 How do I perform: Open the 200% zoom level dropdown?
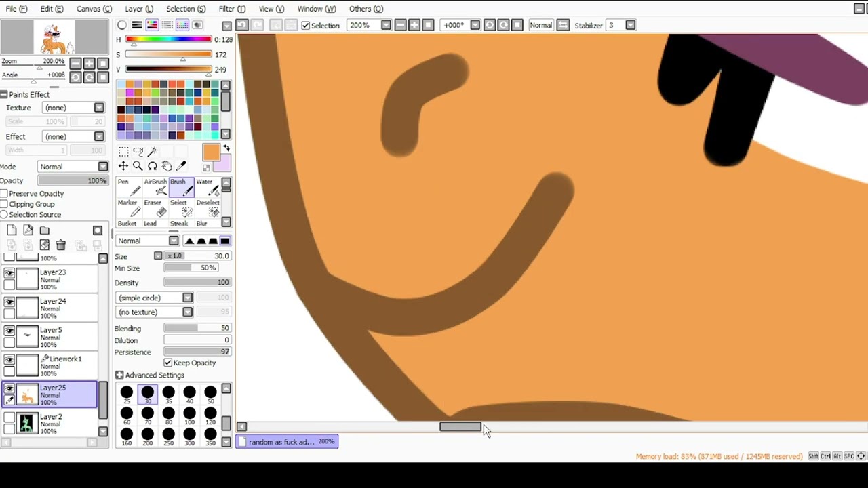pos(386,25)
